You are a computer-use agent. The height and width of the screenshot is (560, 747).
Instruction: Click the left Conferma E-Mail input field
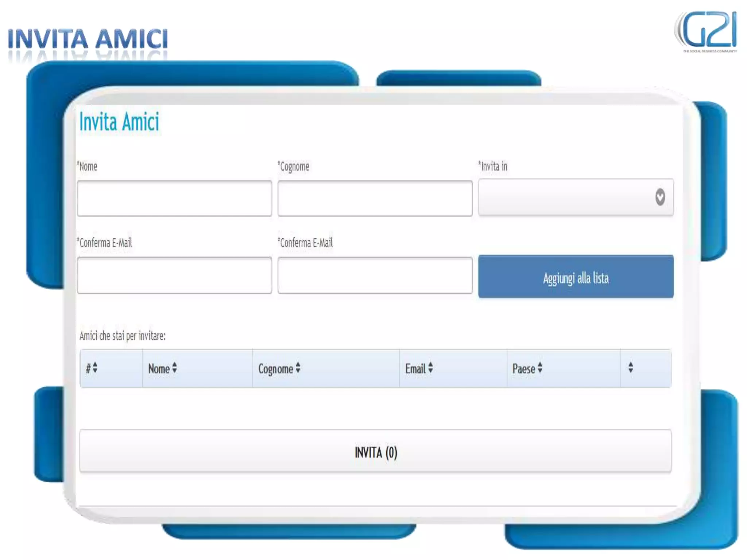tap(174, 275)
